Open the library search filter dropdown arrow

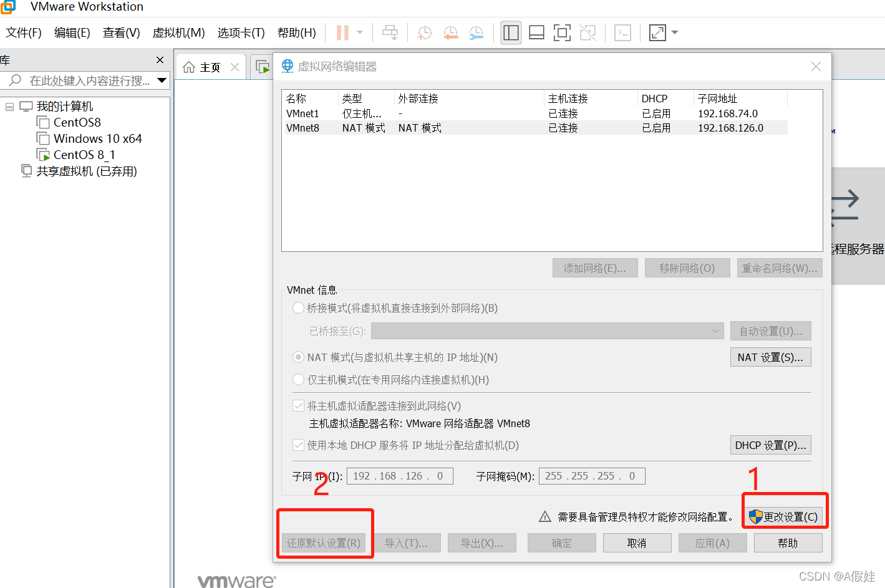click(162, 80)
